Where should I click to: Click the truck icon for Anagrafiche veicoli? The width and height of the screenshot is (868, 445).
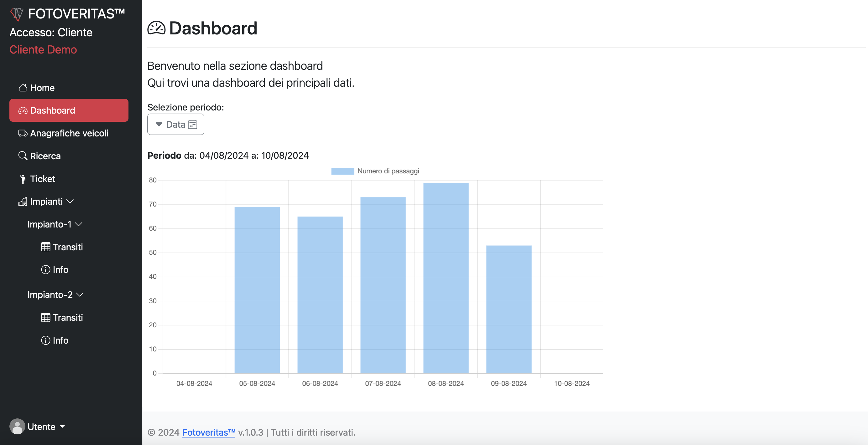[x=23, y=133]
